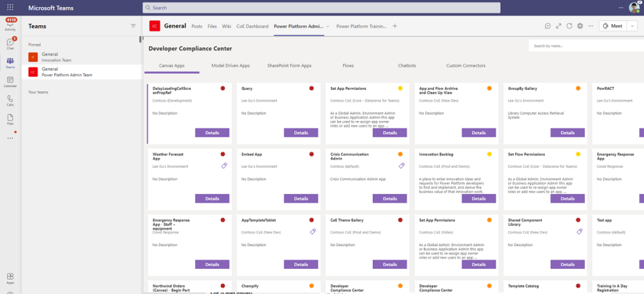Viewport: 644px width, 294px height.
Task: Open Calendar in left rail
Action: click(10, 81)
